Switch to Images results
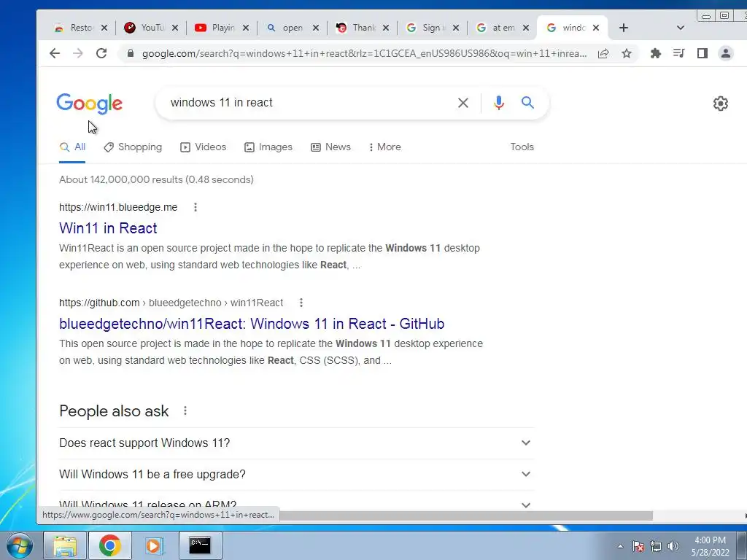747x560 pixels. pos(268,147)
